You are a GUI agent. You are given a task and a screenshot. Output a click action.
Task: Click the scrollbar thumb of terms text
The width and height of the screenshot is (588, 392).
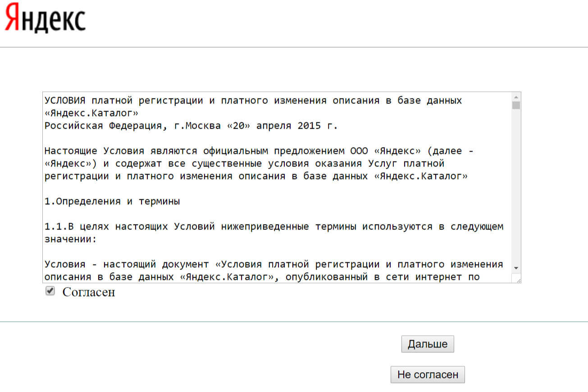[x=516, y=106]
